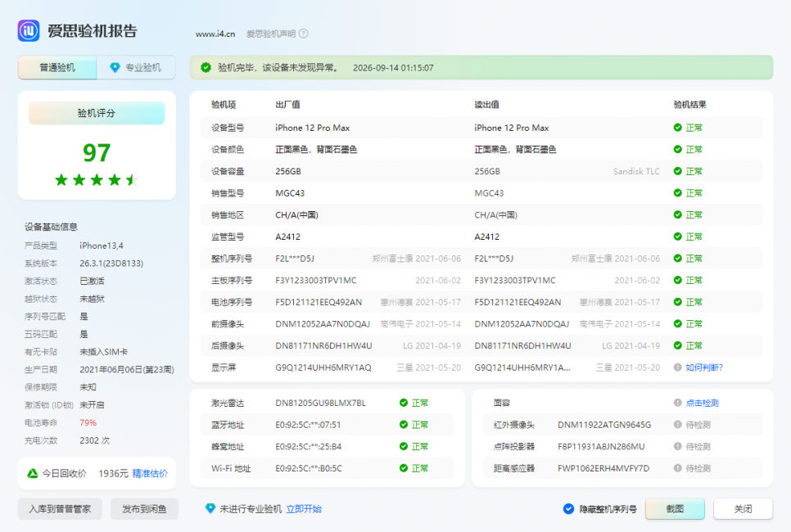Screen dimensions: 791x532
Task: Click the 出厂值 G9Q1214UHH6MRY1AQ display serial
Action: 323,367
